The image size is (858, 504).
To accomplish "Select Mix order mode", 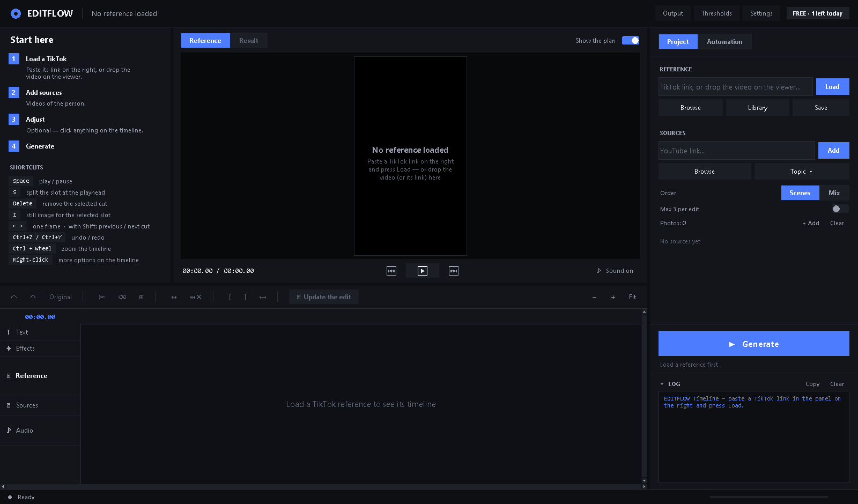I will pyautogui.click(x=834, y=193).
